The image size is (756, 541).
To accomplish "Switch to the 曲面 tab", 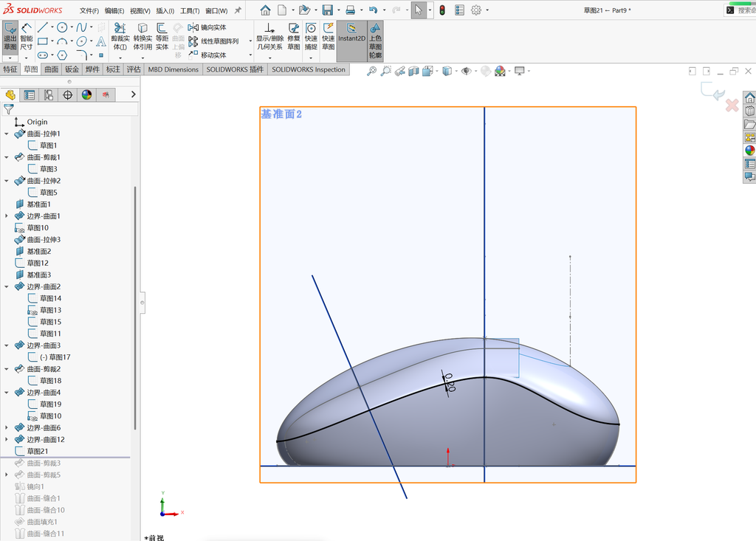I will click(x=52, y=69).
